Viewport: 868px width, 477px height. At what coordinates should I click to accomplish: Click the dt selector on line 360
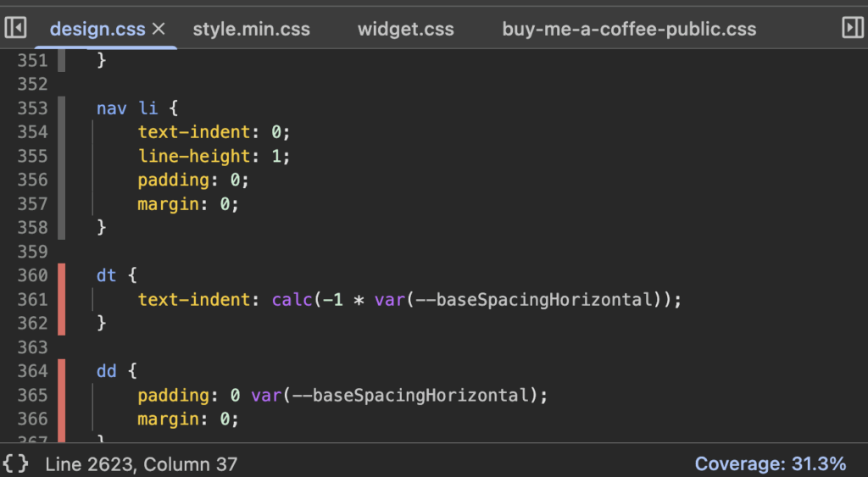(106, 275)
